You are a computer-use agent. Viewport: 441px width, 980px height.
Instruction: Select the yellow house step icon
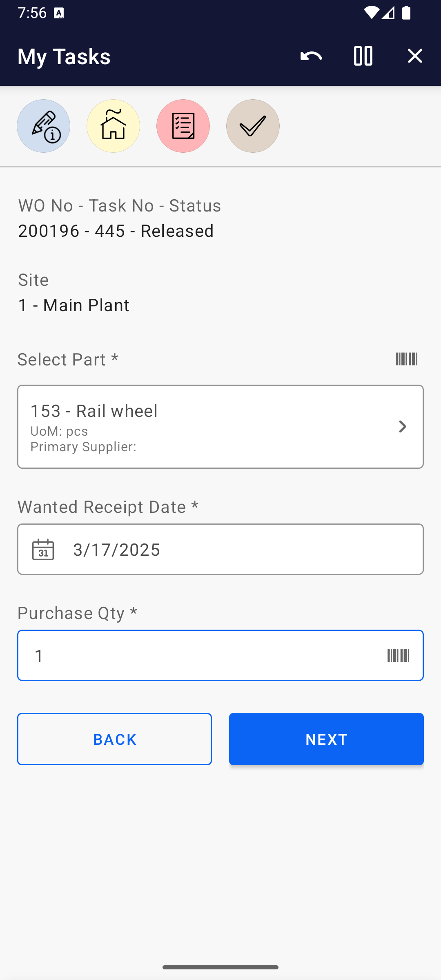(114, 126)
